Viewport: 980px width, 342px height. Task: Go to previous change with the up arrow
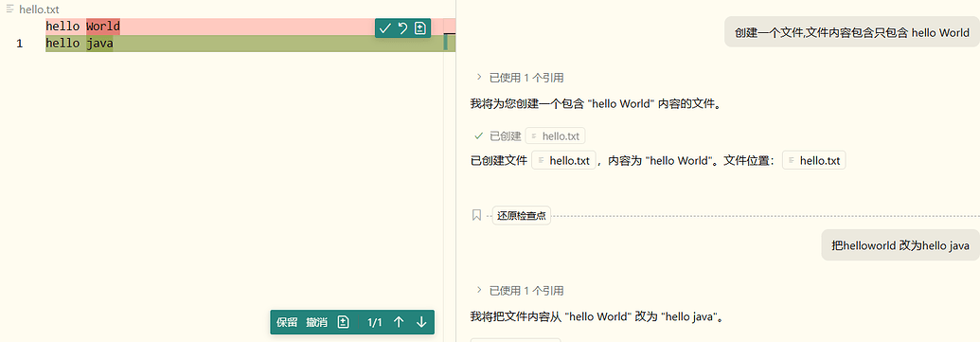tap(399, 322)
